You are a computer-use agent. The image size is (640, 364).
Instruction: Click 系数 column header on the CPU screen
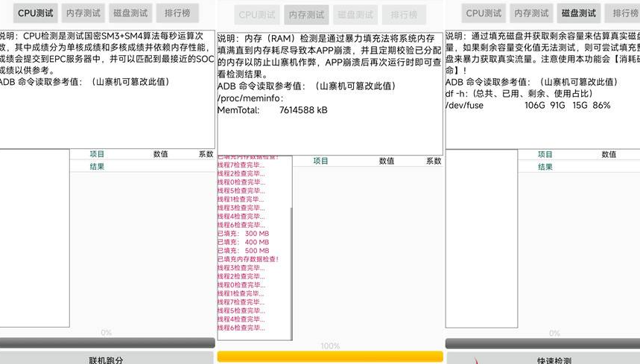[206, 154]
